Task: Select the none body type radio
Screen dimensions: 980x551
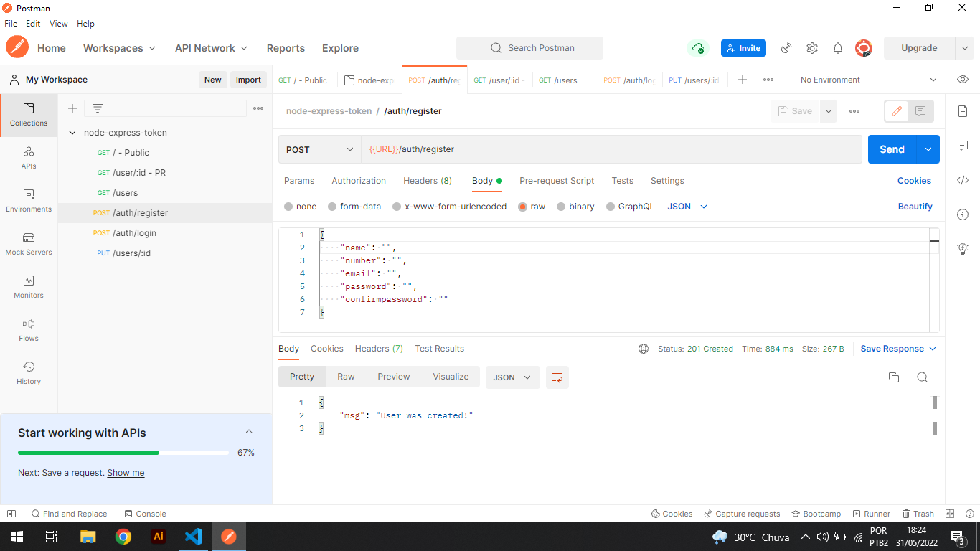Action: [x=288, y=207]
